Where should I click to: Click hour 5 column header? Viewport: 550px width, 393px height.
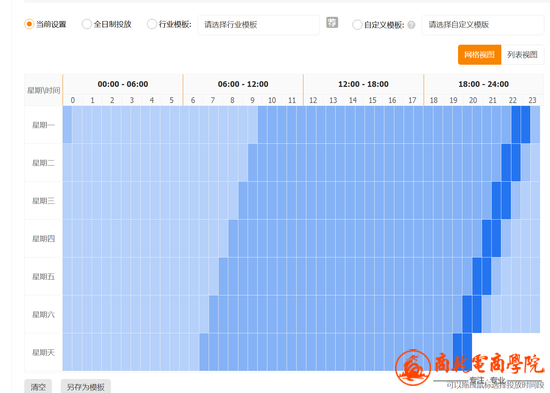[x=172, y=100]
